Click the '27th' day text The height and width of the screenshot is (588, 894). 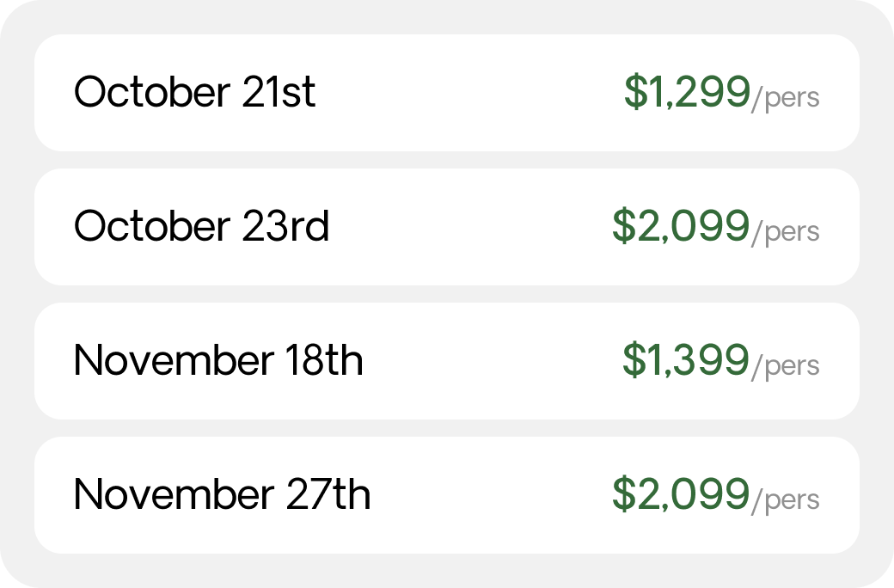pos(328,494)
